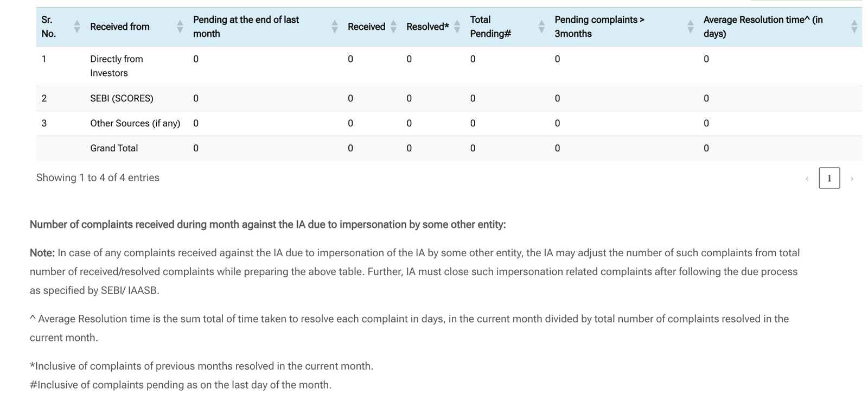The height and width of the screenshot is (419, 868).
Task: Click sort arrows for Pending complaints > 3months
Action: pyautogui.click(x=691, y=27)
